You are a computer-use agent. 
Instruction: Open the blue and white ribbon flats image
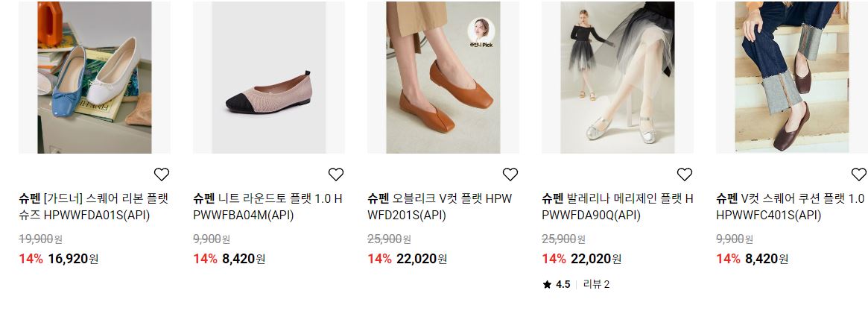click(x=95, y=78)
